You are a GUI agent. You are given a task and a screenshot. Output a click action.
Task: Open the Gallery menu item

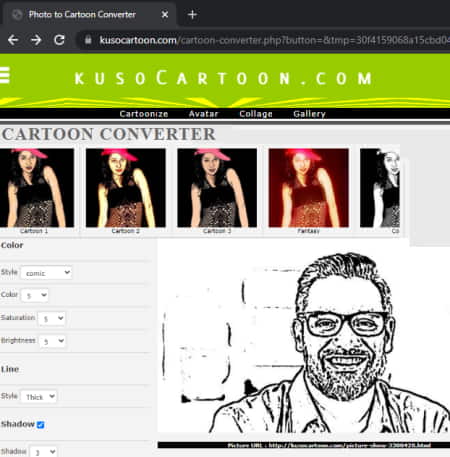coord(309,114)
